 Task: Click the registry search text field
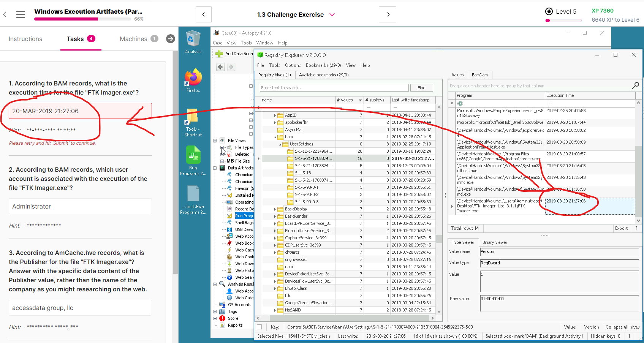334,88
